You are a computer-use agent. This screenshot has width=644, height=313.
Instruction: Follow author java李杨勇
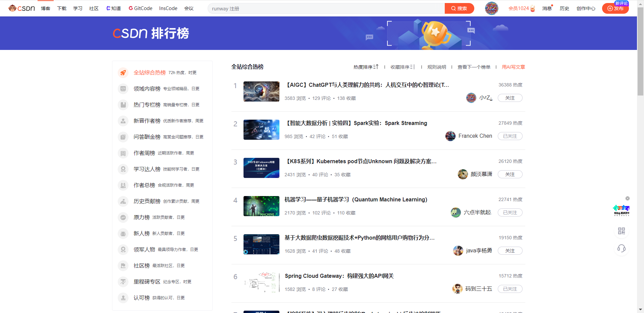click(510, 251)
